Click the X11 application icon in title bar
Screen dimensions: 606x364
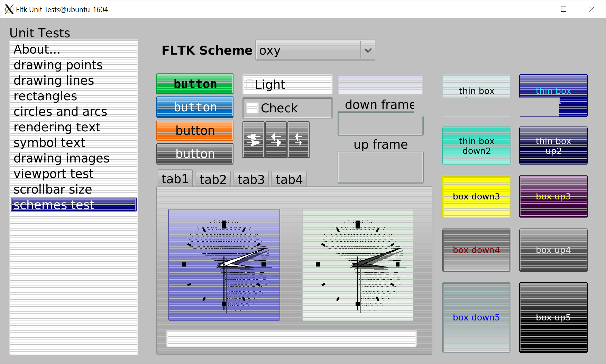click(9, 9)
